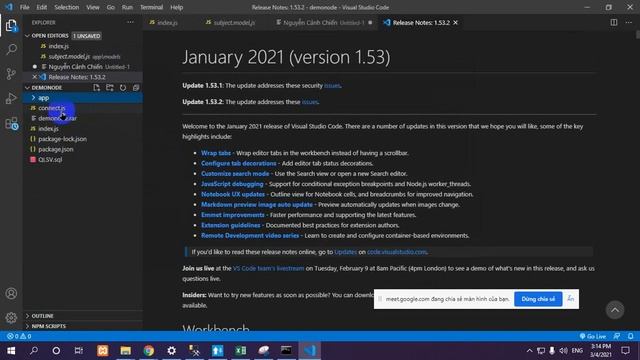This screenshot has height=360, width=640.
Task: Close the Release Notes tab
Action: 456,22
